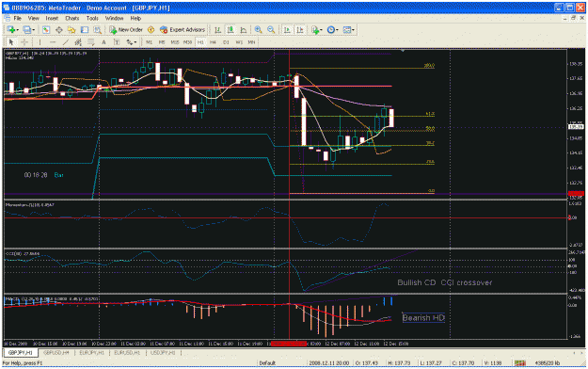Expand the Templates dropdown arrow

tap(353, 30)
